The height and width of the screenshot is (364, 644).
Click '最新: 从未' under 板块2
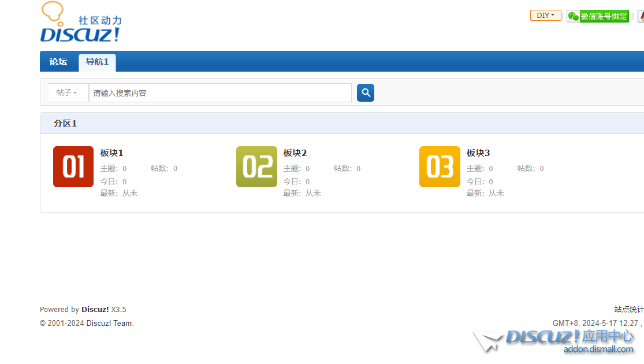pyautogui.click(x=302, y=193)
